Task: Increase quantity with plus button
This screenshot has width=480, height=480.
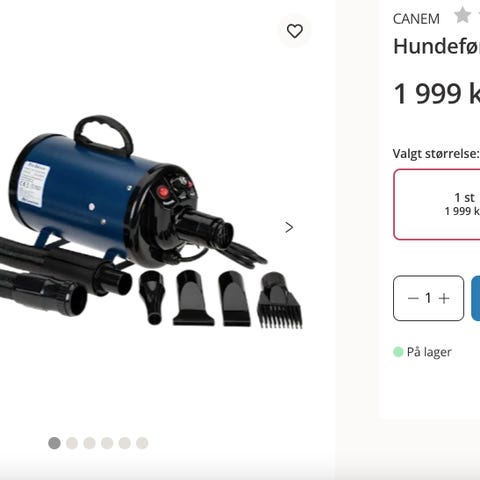Action: coord(444,298)
